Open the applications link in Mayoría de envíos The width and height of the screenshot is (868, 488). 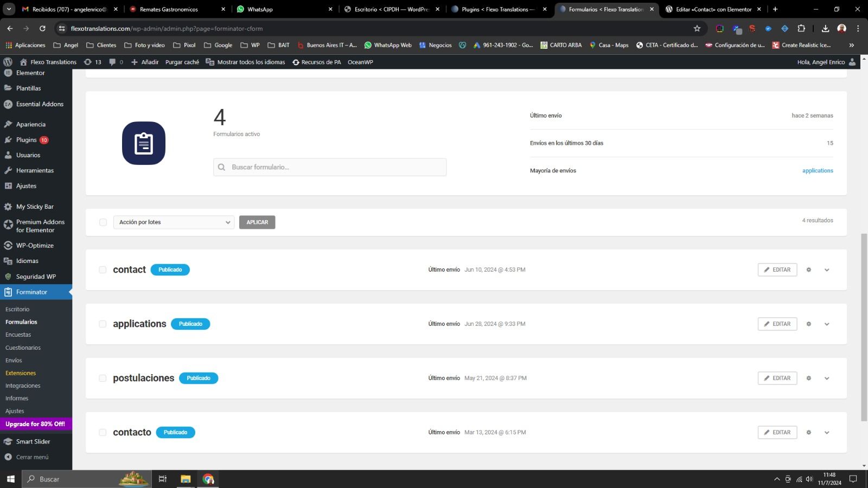point(818,170)
